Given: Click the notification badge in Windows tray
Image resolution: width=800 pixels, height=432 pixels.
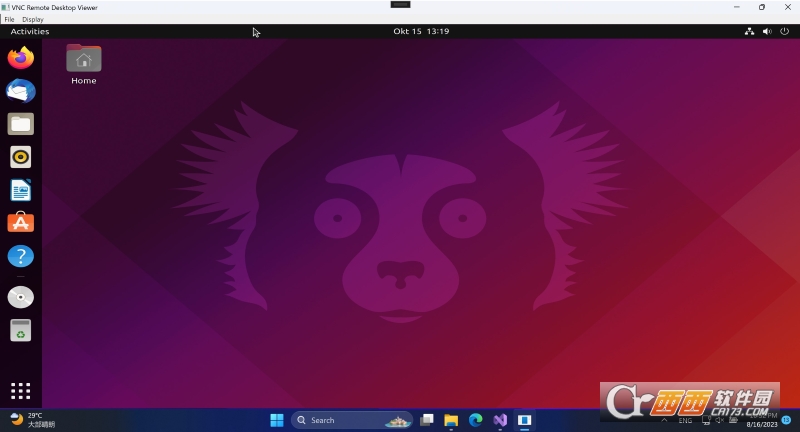Looking at the screenshot, I should [786, 420].
